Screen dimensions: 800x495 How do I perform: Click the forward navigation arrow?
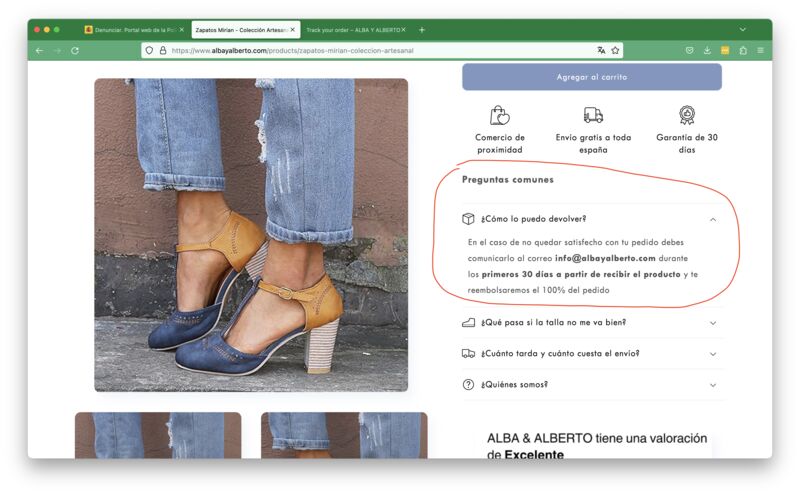tap(58, 51)
